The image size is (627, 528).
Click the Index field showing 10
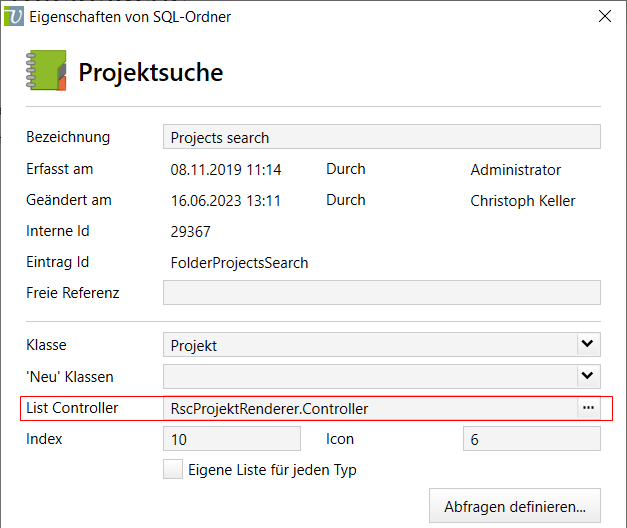(231, 439)
